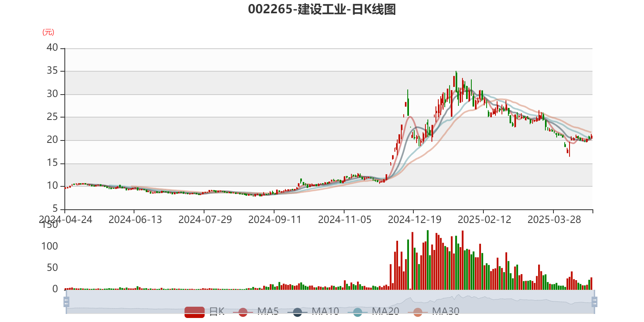Click the 2024-09-11 date axis label
This screenshot has width=644, height=322.
pyautogui.click(x=275, y=220)
